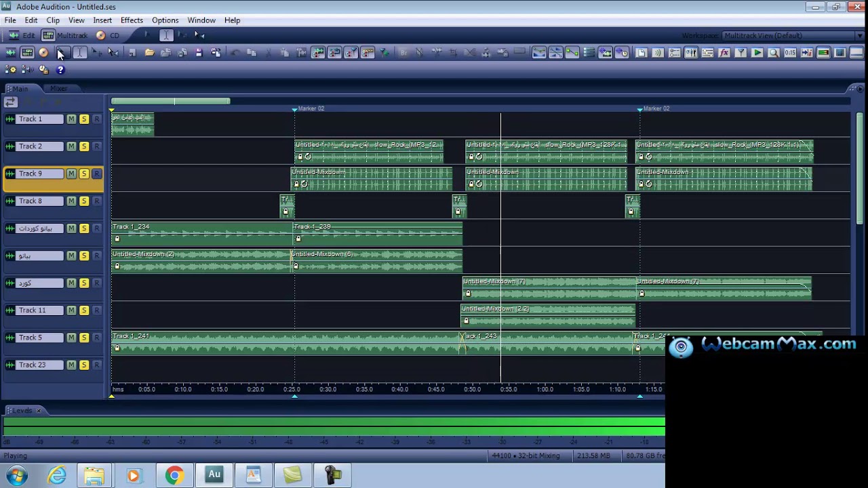Click the Undo arrow icon
This screenshot has height=488, width=868.
click(x=235, y=53)
